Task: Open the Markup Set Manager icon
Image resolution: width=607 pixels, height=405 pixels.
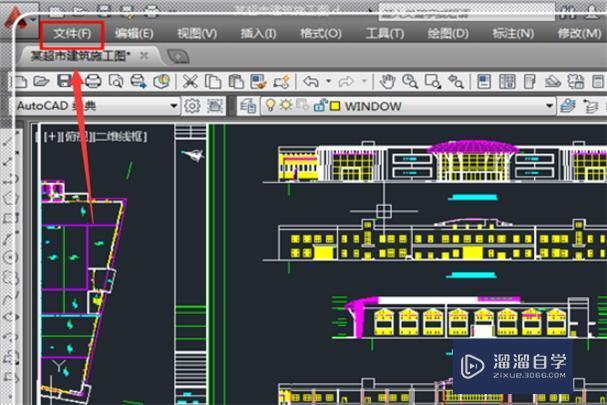Action: pos(576,82)
